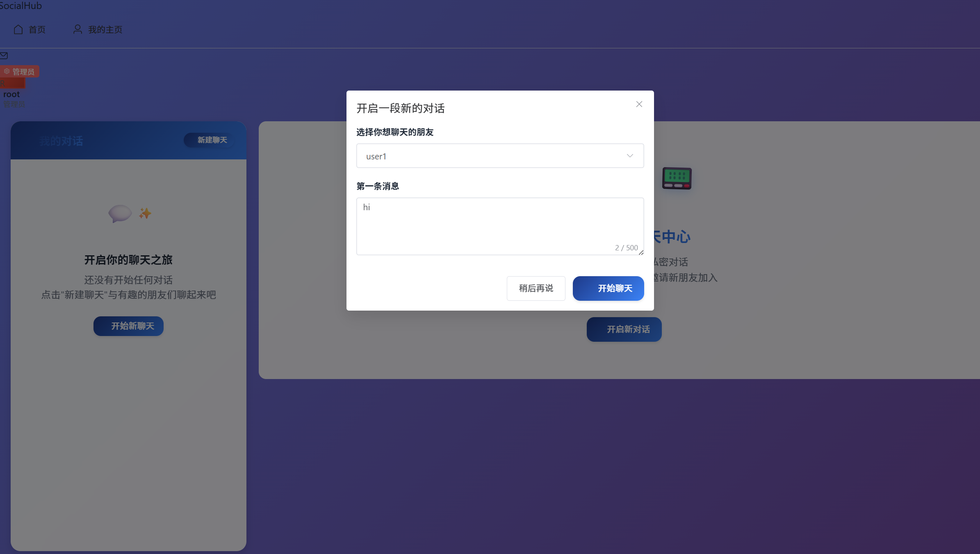Click the 我的对话 panel title
The width and height of the screenshot is (980, 554).
tap(61, 141)
